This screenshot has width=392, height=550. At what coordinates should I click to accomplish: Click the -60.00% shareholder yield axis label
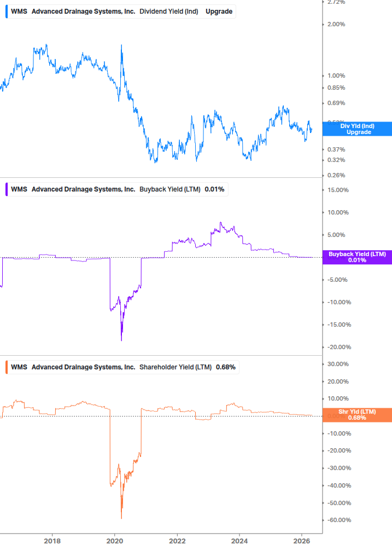[x=339, y=520]
